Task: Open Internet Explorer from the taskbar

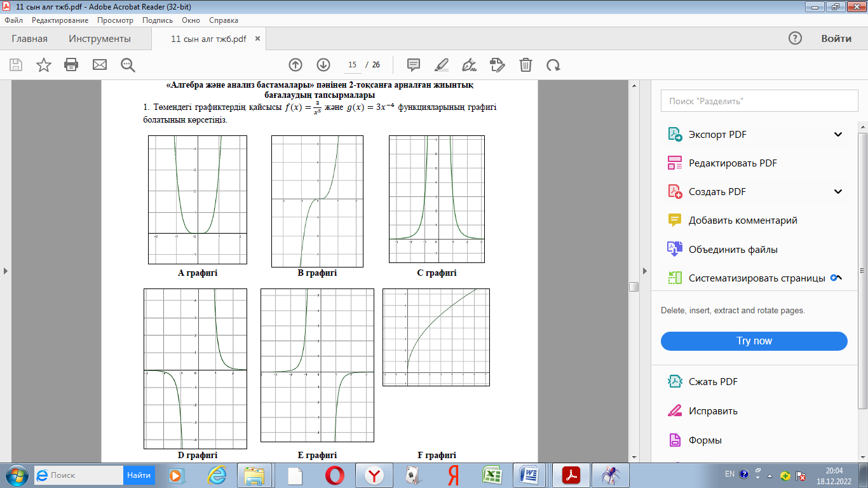Action: pos(217,475)
